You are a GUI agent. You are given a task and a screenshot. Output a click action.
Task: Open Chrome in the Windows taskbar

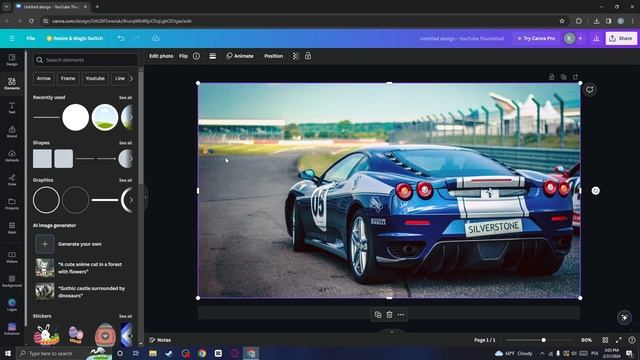tap(202, 353)
